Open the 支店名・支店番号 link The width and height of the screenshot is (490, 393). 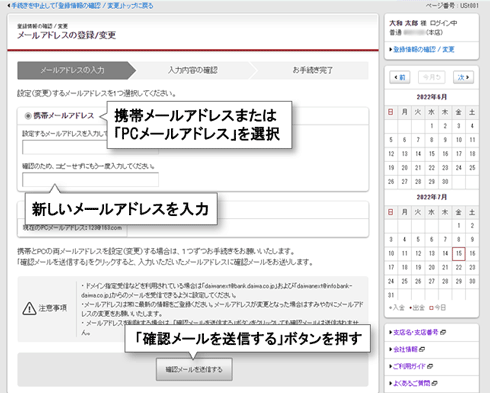416,332
